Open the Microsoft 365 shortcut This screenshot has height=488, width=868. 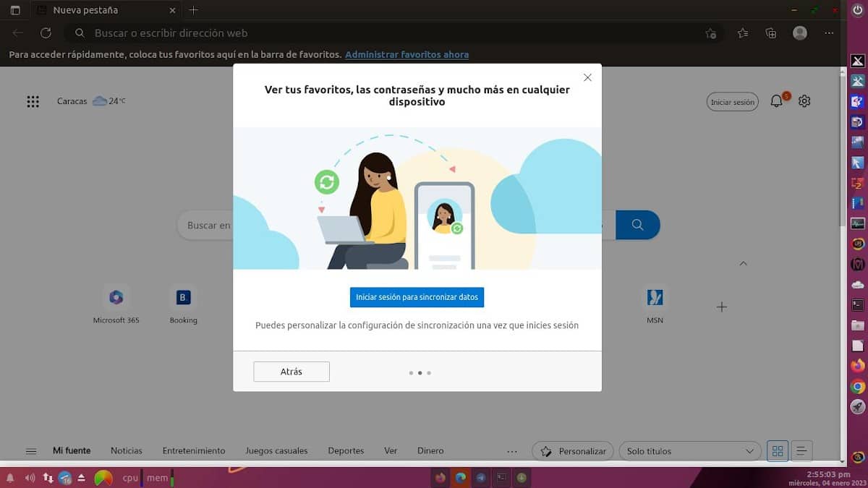[116, 297]
